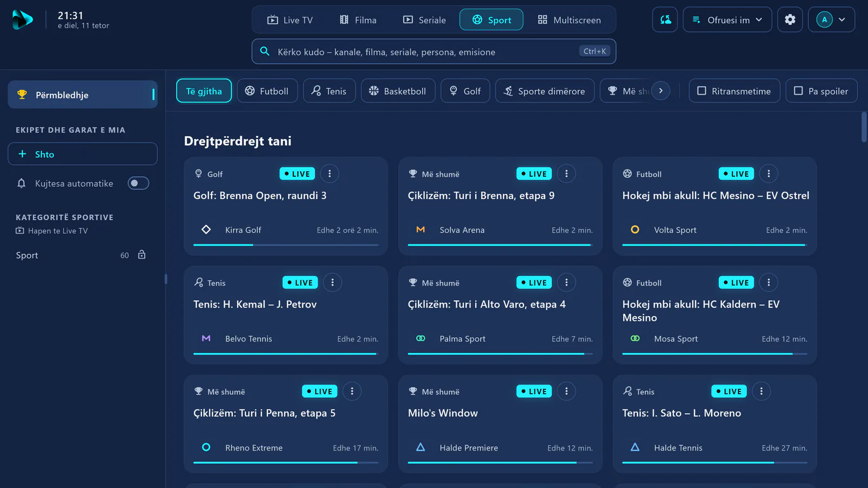Click the profile switch icon button

click(665, 20)
